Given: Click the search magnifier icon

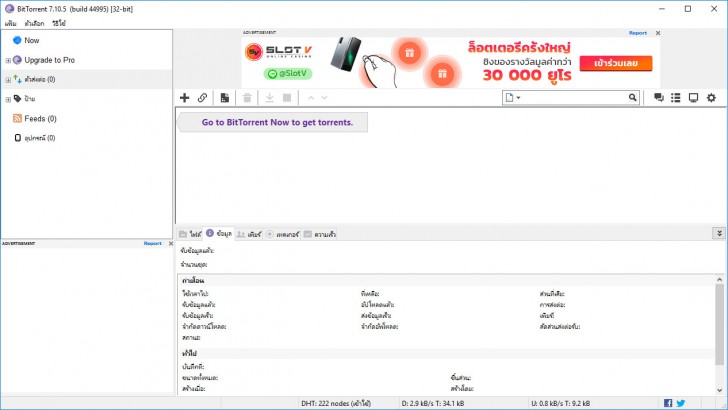Looking at the screenshot, I should tap(632, 98).
